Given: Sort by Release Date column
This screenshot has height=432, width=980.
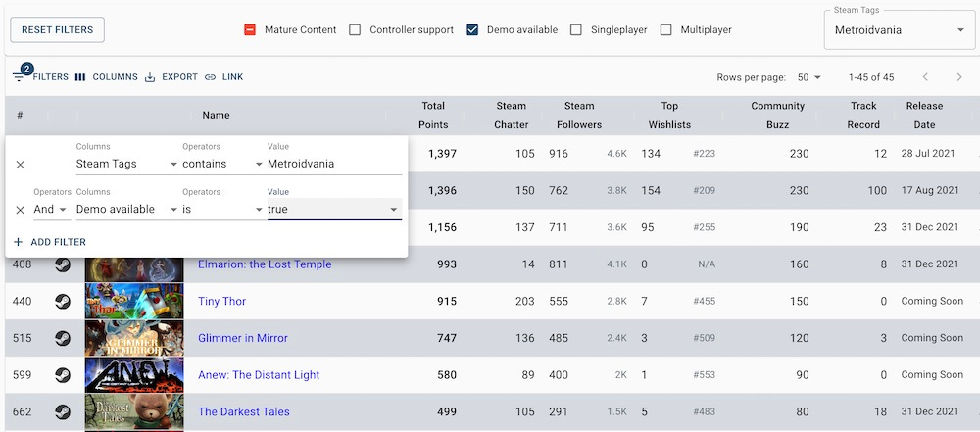Looking at the screenshot, I should (924, 115).
